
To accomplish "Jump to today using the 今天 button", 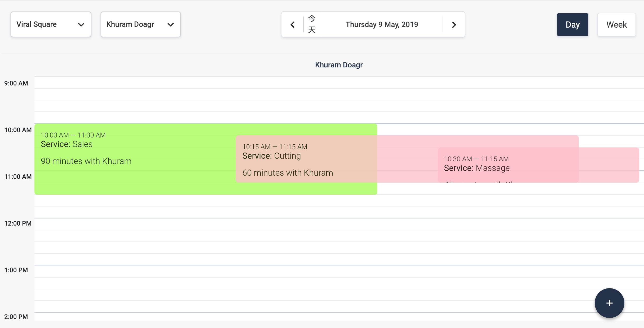I will coord(312,24).
